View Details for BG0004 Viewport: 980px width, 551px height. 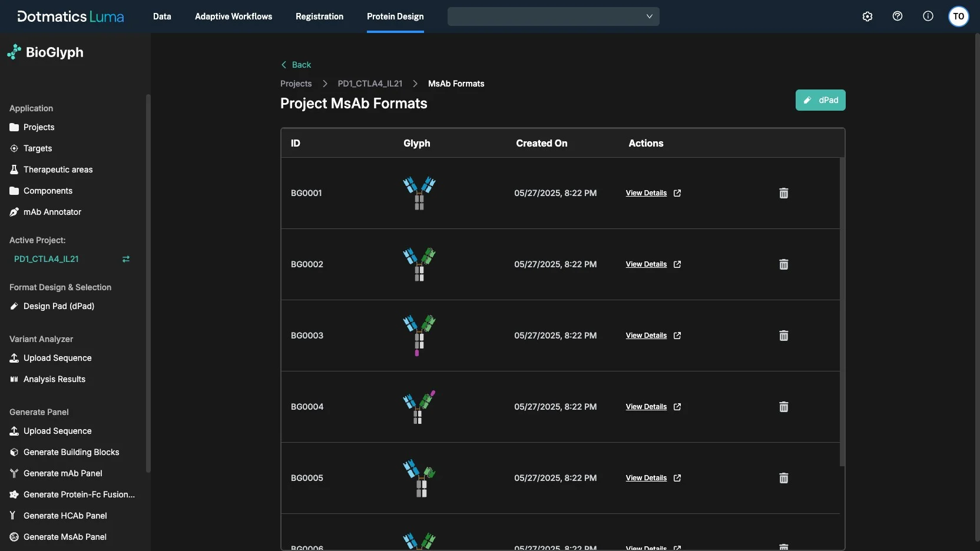(x=646, y=407)
